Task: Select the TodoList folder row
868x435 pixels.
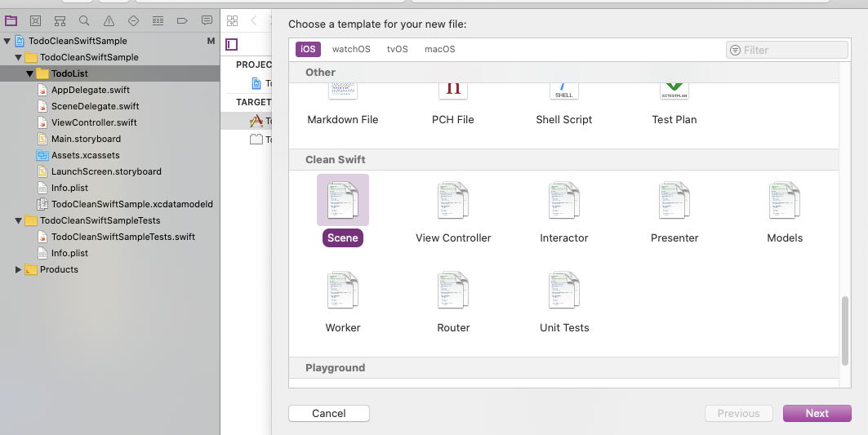Action: pyautogui.click(x=109, y=73)
